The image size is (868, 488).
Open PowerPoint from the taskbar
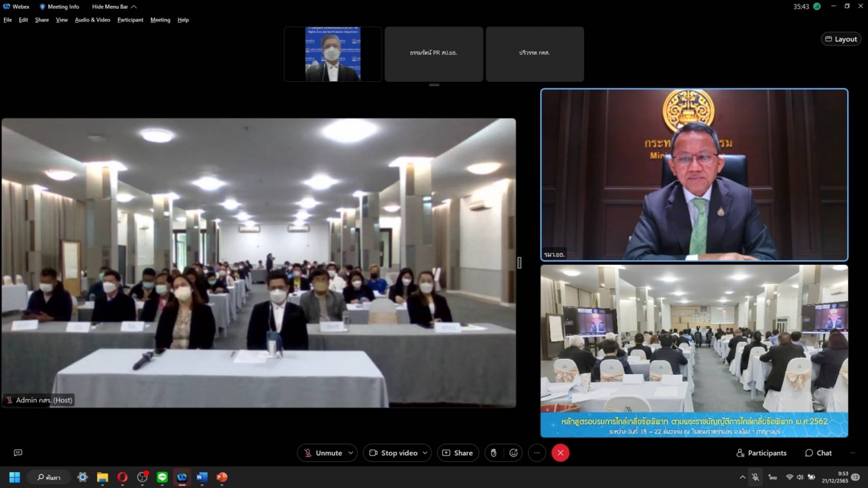click(222, 477)
